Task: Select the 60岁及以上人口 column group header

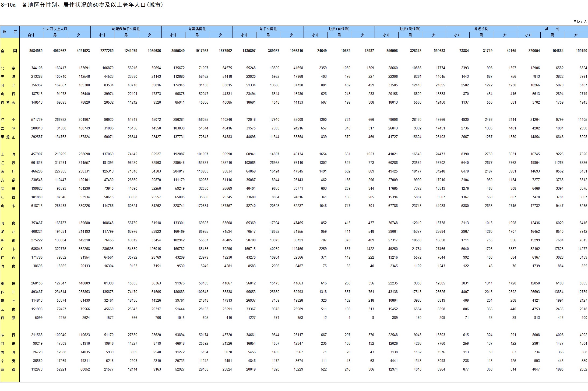Action: tap(55, 29)
